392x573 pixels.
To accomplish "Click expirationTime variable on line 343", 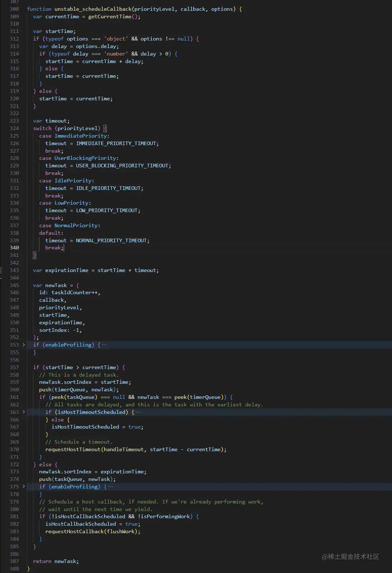I will pyautogui.click(x=67, y=270).
